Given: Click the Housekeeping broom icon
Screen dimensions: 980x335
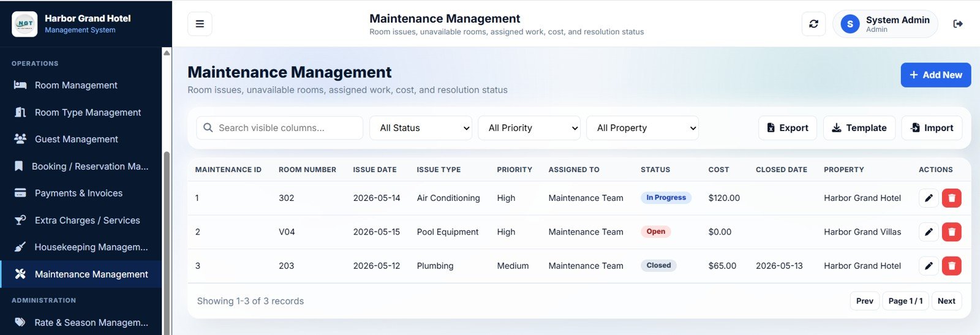Looking at the screenshot, I should (x=20, y=247).
